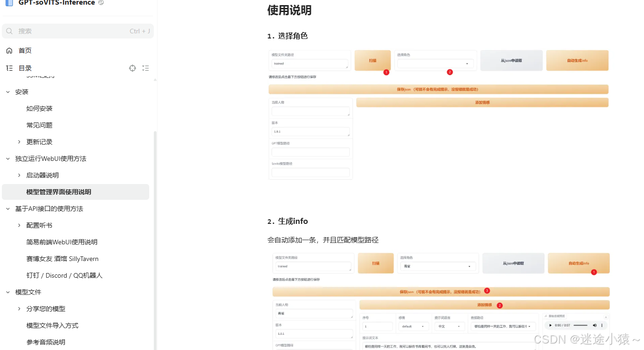Collapse the 安装 section

click(22, 91)
